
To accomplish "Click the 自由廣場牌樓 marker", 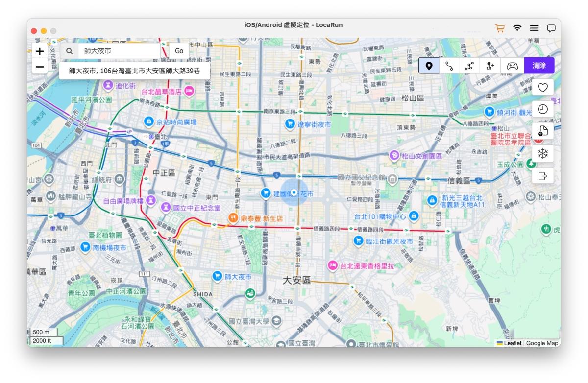I will click(151, 200).
